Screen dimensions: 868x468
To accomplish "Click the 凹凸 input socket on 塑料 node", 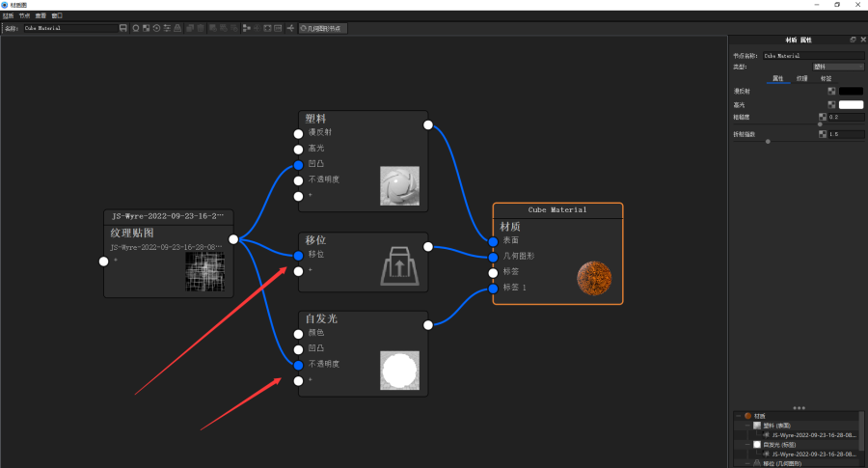I will point(298,164).
